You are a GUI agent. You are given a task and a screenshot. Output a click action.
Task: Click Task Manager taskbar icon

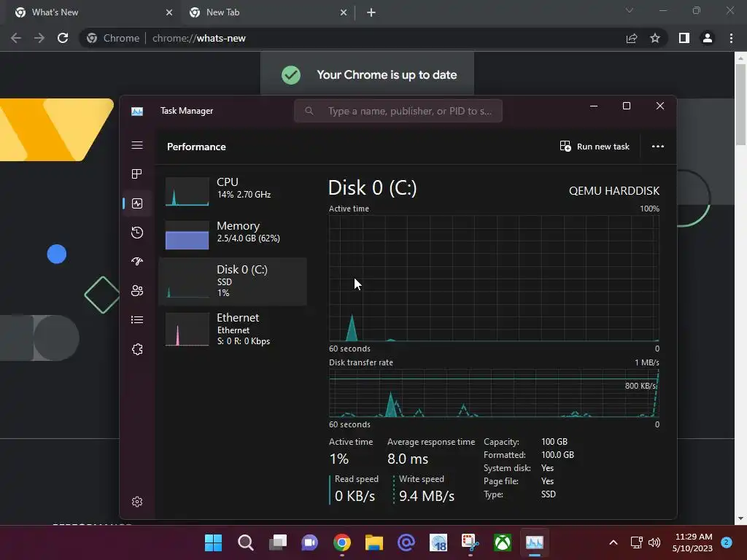[x=535, y=542]
